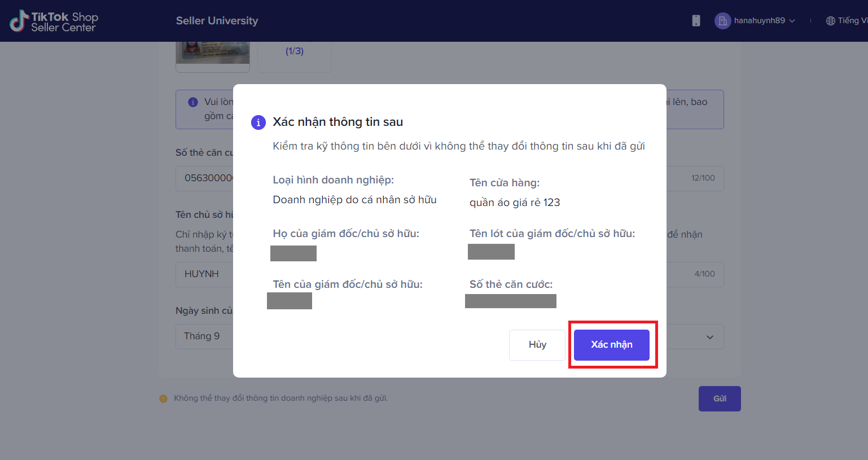Image resolution: width=868 pixels, height=460 pixels.
Task: Click the Số thẻ căn cước label in dialog
Action: click(x=511, y=284)
